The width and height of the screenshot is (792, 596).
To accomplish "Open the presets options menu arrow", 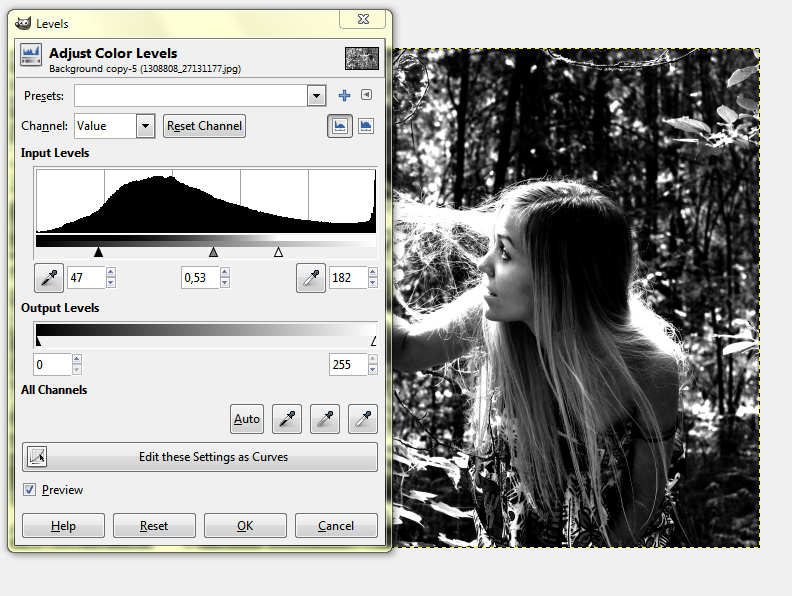I will pos(367,94).
